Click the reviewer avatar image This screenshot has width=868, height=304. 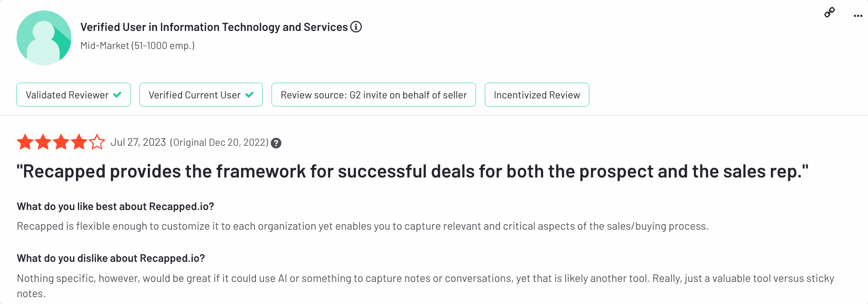pos(44,38)
